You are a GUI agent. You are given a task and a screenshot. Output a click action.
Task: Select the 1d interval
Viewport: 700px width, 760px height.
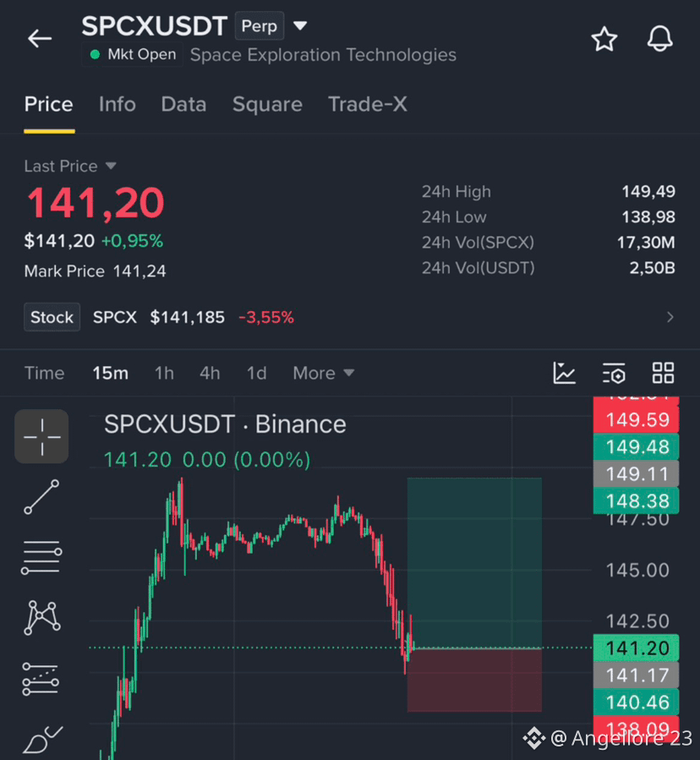[x=256, y=373]
